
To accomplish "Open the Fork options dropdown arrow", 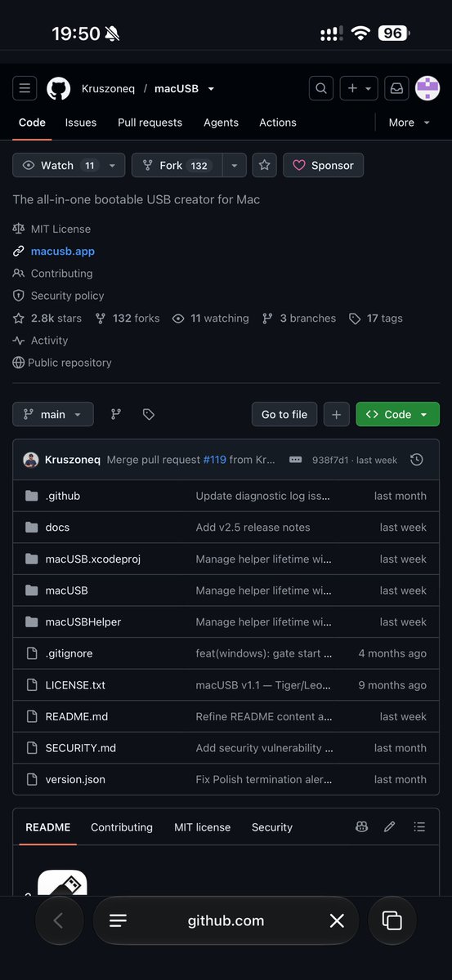I will coord(234,165).
